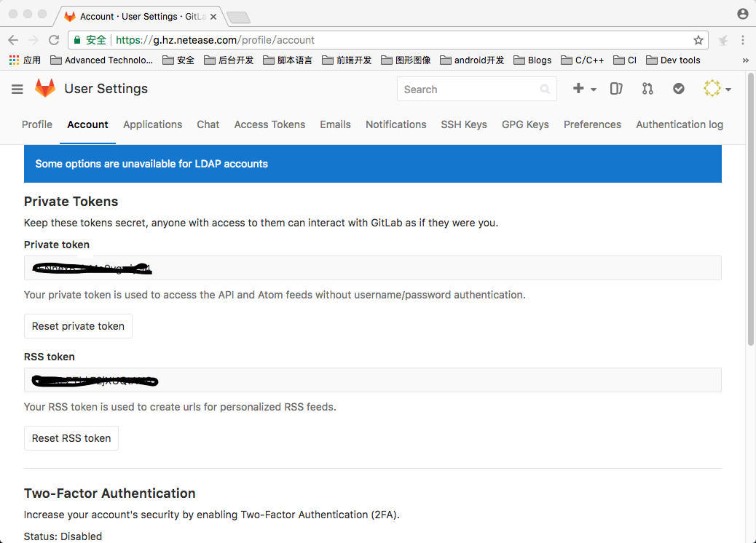
Task: Open the todos checkmark icon
Action: coord(678,89)
